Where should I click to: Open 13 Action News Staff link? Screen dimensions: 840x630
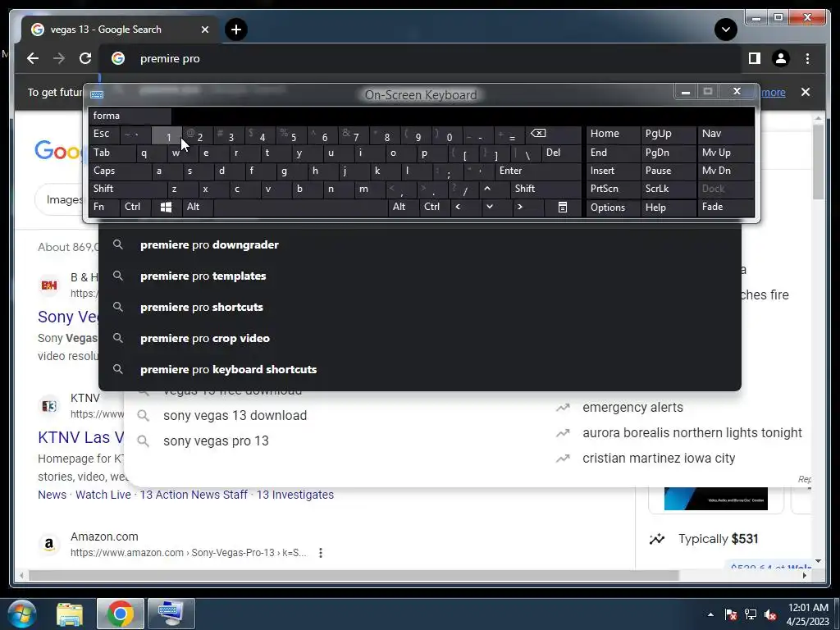coord(194,495)
